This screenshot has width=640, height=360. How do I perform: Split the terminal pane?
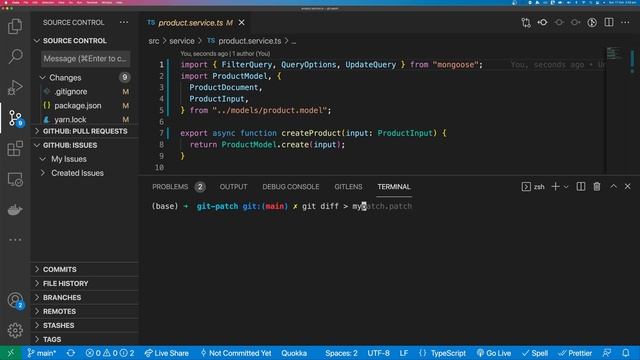pyautogui.click(x=580, y=187)
